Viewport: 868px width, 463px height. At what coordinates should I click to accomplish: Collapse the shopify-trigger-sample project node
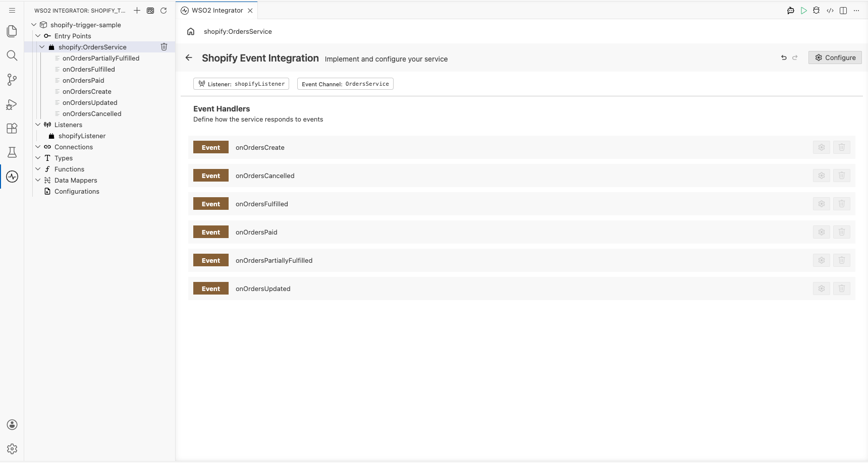[x=34, y=25]
